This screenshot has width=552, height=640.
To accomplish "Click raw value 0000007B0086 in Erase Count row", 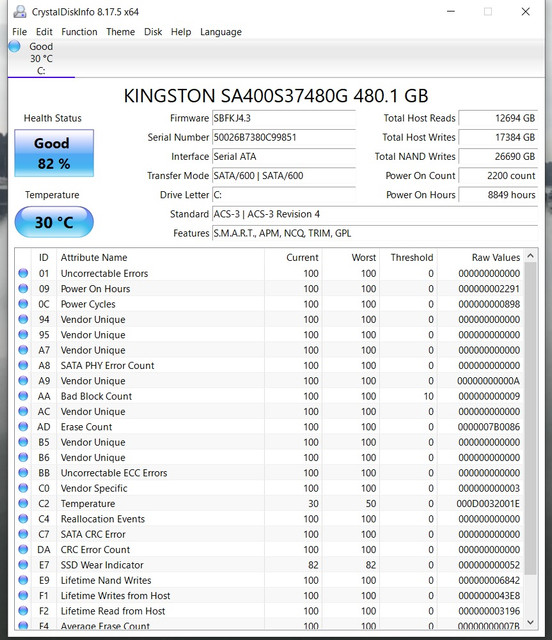I will 489,427.
